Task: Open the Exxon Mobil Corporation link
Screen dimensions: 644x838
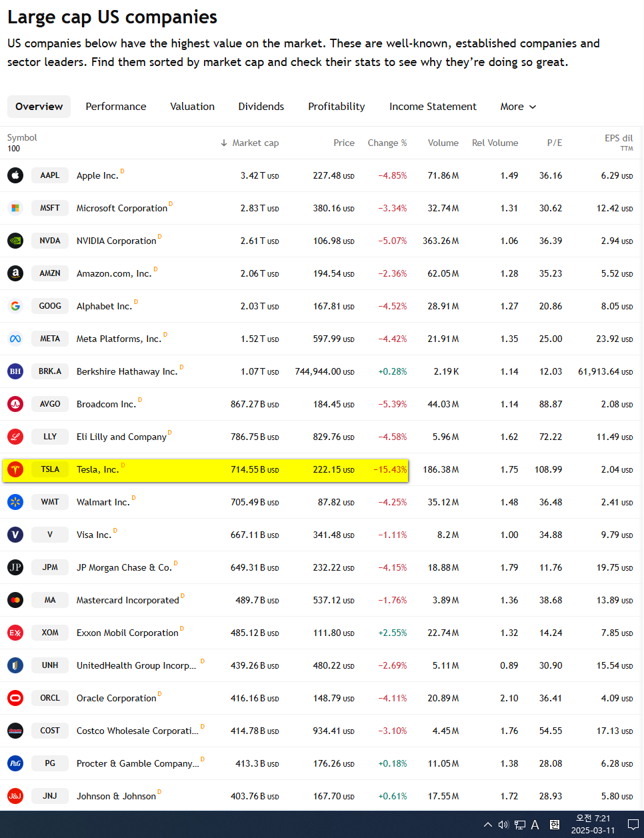Action: pyautogui.click(x=127, y=633)
